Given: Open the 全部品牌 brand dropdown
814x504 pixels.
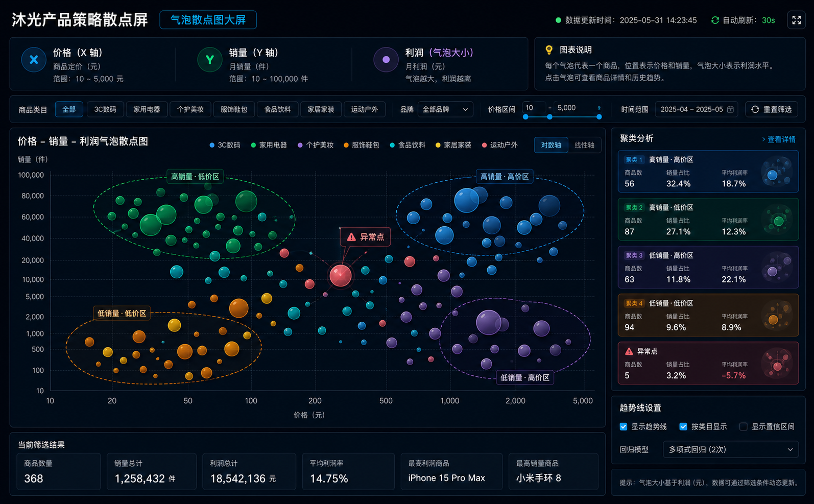Looking at the screenshot, I should pyautogui.click(x=445, y=109).
